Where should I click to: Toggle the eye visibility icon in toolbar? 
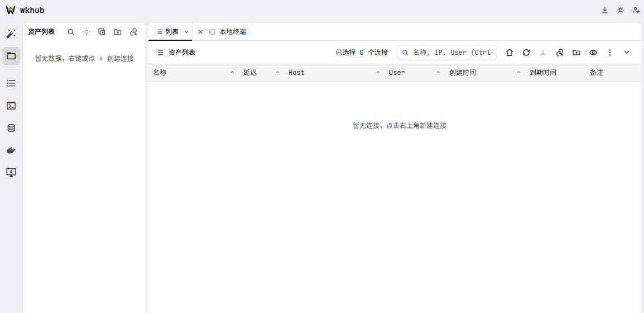point(593,52)
